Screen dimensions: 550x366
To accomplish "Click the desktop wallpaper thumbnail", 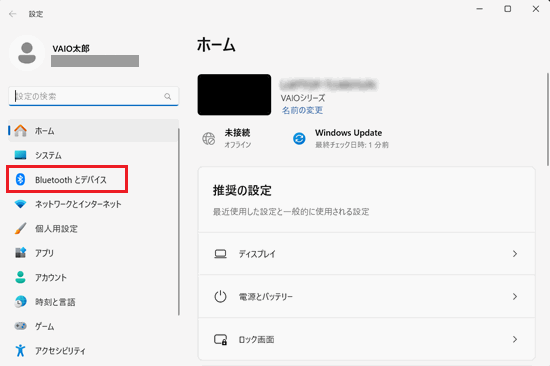I will (x=234, y=94).
